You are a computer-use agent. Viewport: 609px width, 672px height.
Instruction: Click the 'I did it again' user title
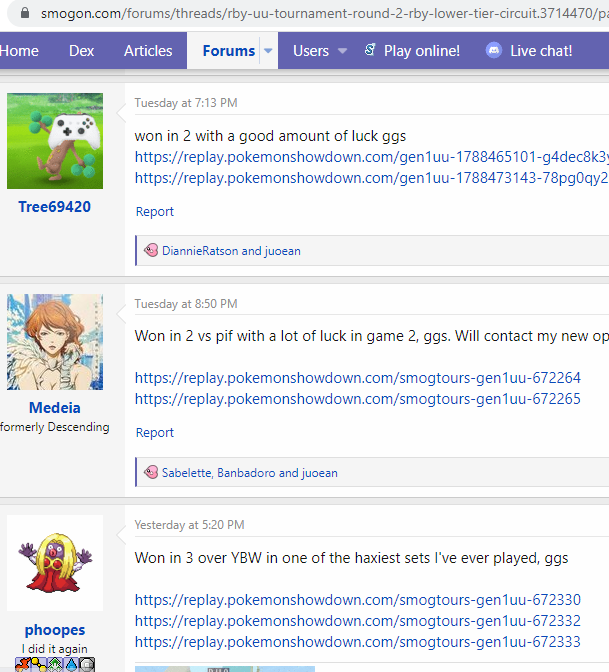(x=55, y=648)
